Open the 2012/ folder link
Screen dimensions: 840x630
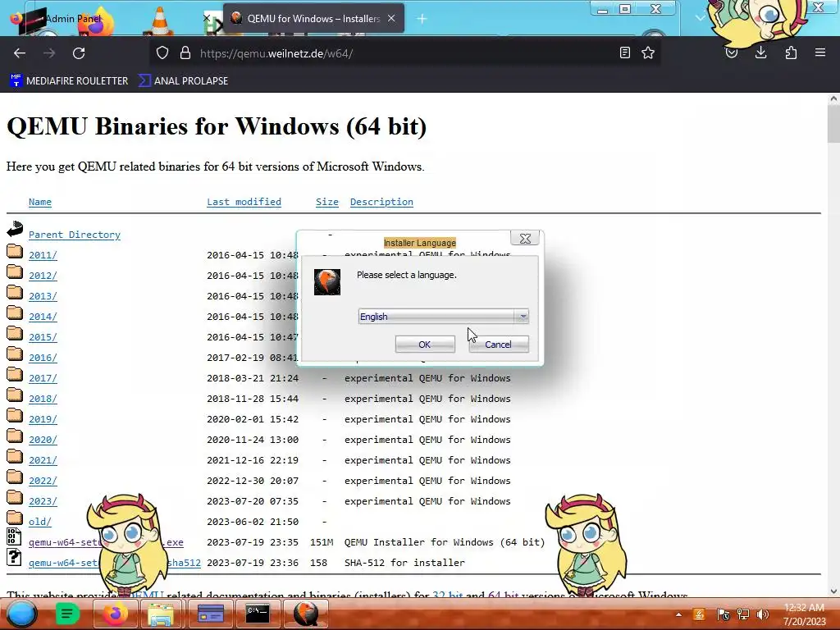coord(43,276)
